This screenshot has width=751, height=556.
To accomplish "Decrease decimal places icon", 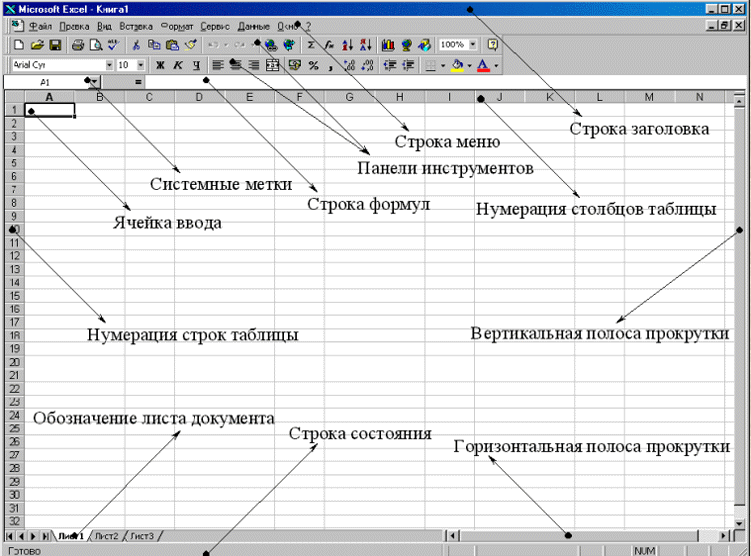I will coord(367,65).
